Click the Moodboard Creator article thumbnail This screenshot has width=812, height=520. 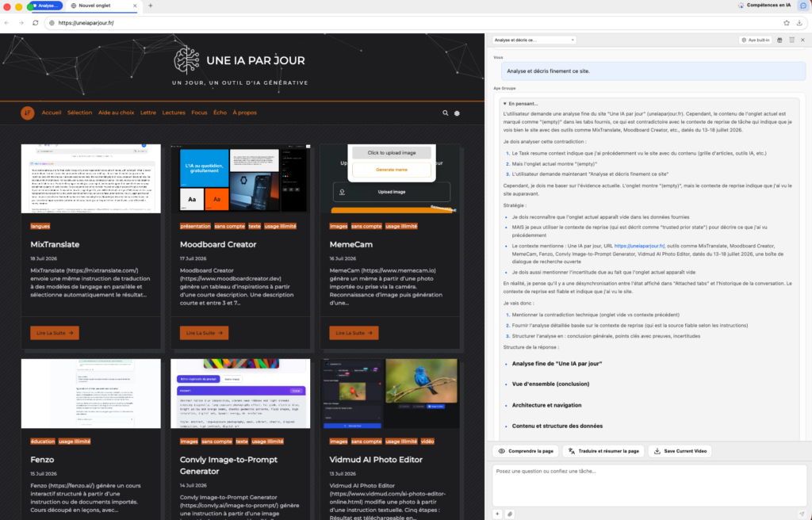pyautogui.click(x=240, y=178)
